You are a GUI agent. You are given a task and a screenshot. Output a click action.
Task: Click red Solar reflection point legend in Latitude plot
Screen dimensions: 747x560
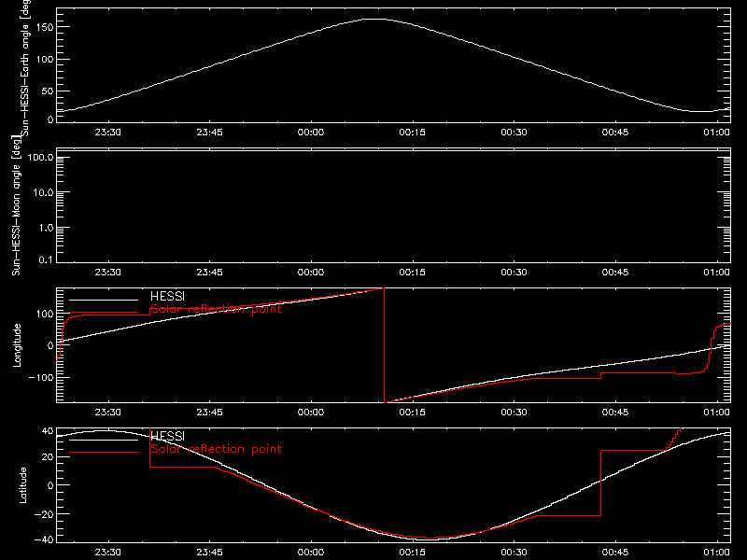click(x=216, y=449)
